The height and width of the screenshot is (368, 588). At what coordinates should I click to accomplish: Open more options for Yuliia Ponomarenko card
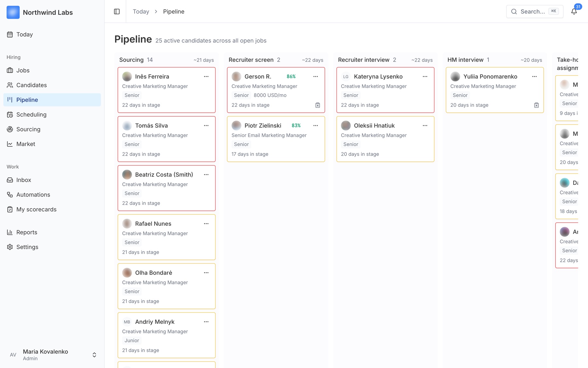point(534,77)
